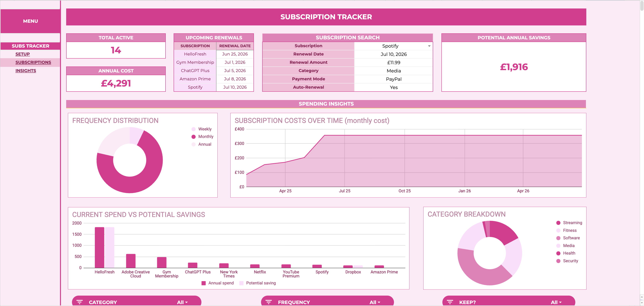Click the KEEP? filter icon

[x=450, y=302]
